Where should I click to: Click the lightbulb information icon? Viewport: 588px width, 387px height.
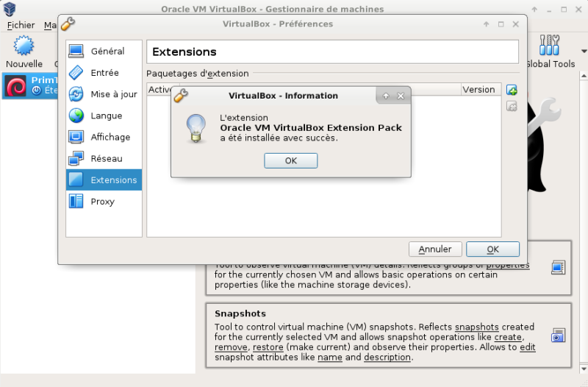point(196,128)
